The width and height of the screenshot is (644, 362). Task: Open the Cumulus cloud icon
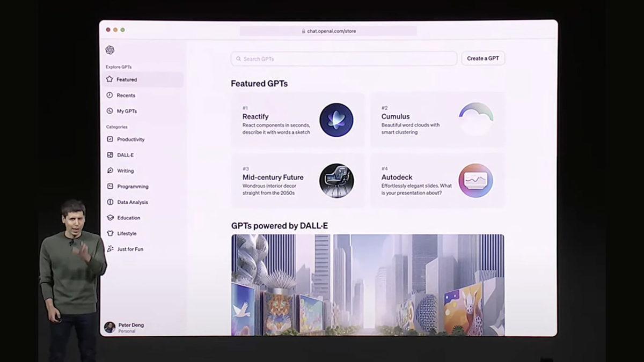click(475, 120)
